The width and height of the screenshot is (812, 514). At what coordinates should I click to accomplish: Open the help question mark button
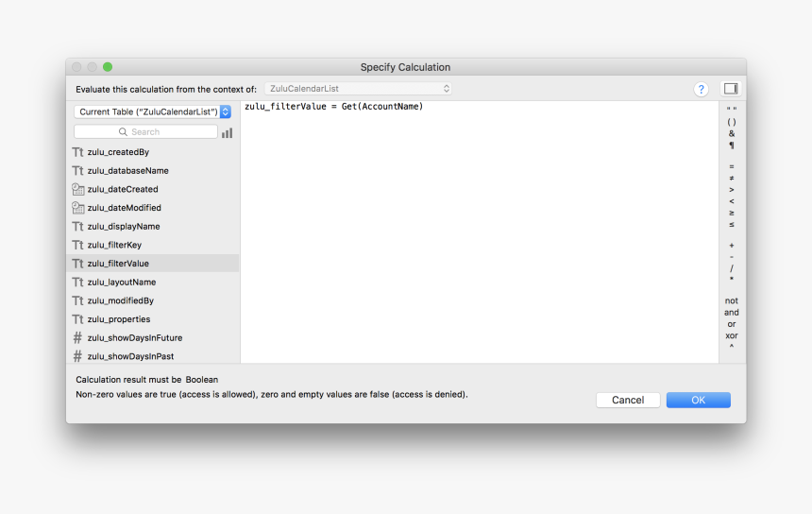[701, 89]
